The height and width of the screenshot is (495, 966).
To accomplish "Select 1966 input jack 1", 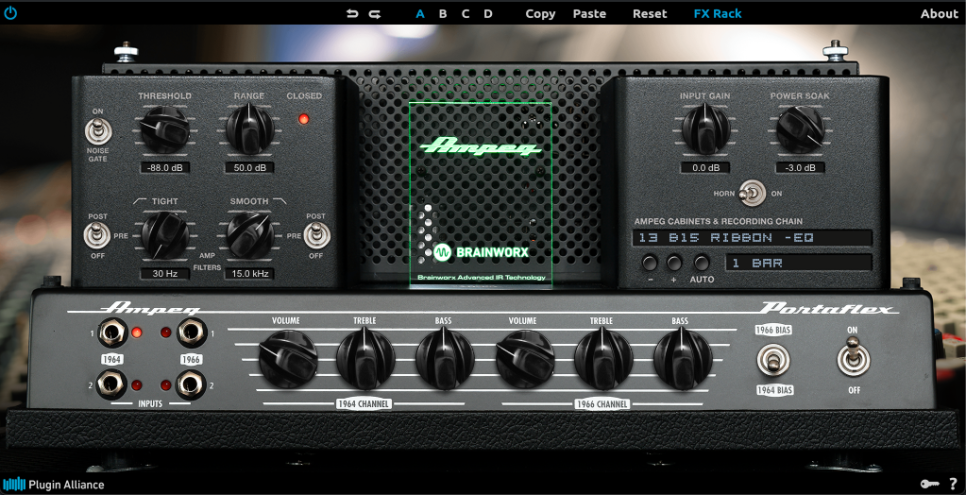I will click(x=192, y=333).
